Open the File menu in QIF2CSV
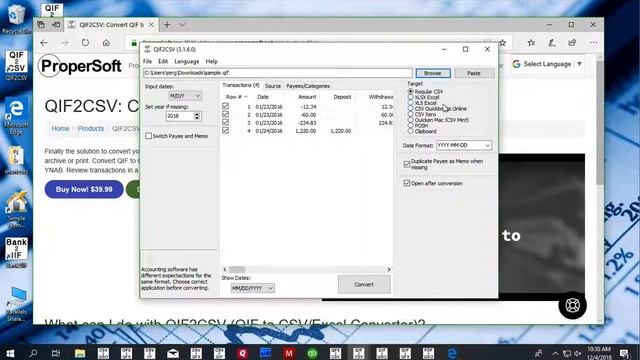The height and width of the screenshot is (360, 640). 147,61
